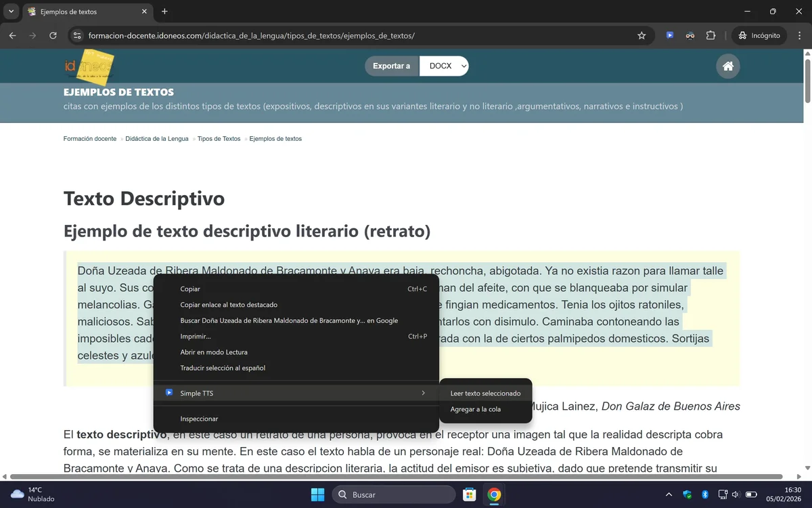Click the idoneos sticky-note logo
812x508 pixels.
pyautogui.click(x=89, y=66)
